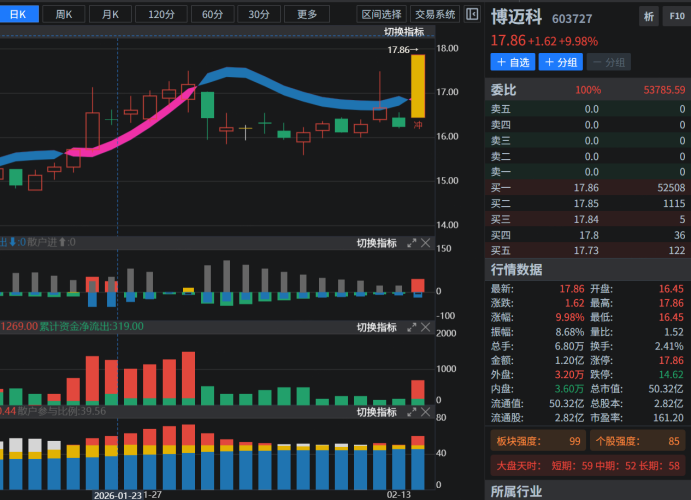Open the 析 analysis icon
The image size is (691, 500).
(x=649, y=17)
